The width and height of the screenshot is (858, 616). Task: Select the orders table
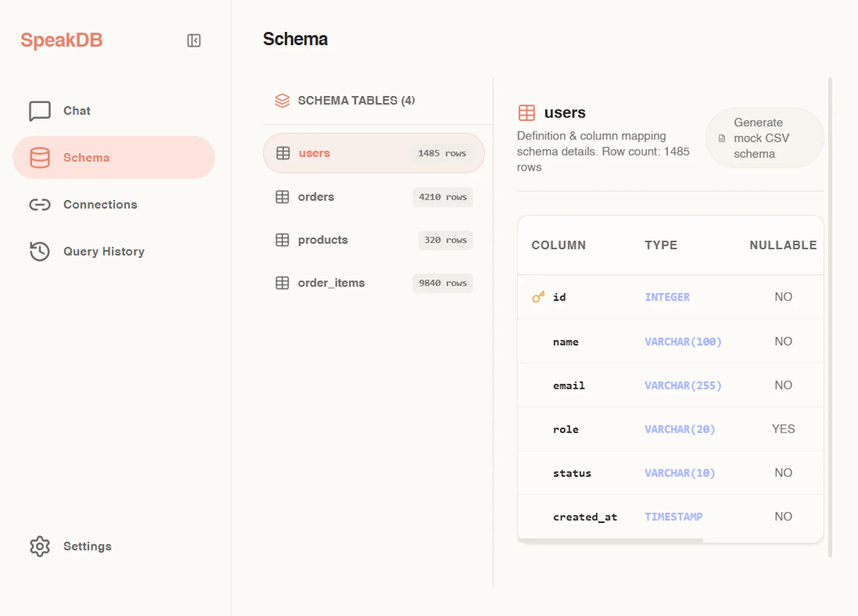(374, 197)
